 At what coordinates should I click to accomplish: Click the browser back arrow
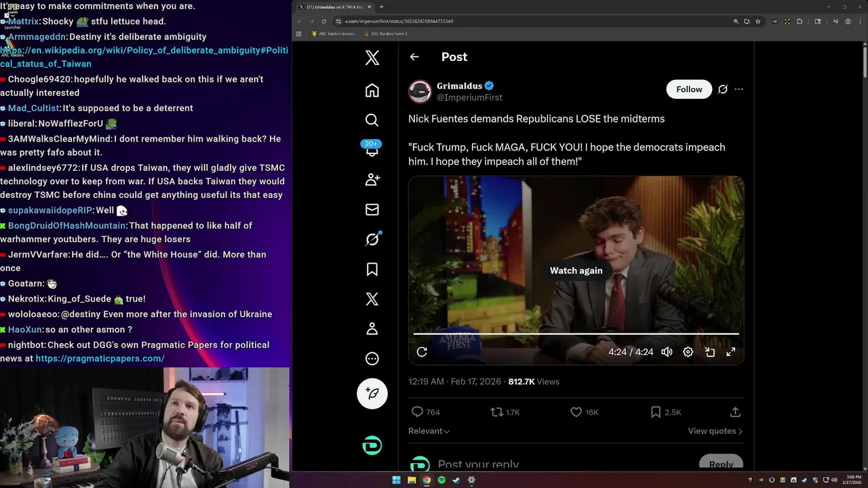[x=300, y=22]
